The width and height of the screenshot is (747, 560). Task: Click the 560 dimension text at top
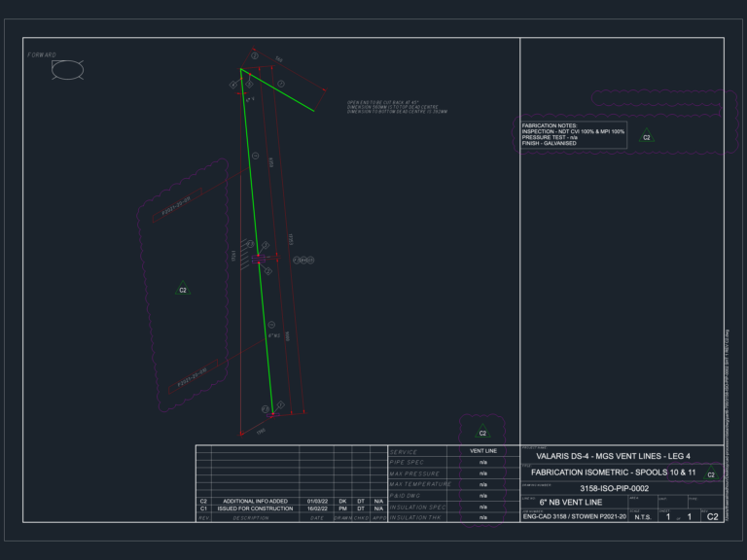click(x=279, y=59)
